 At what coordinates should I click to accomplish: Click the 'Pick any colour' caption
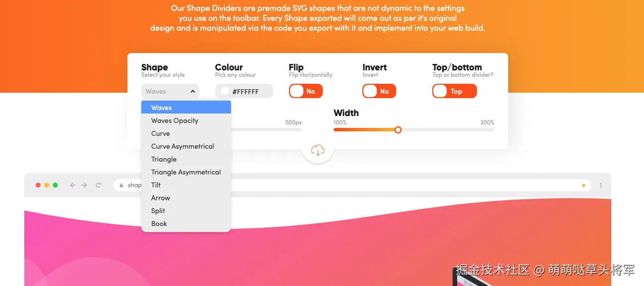[235, 75]
